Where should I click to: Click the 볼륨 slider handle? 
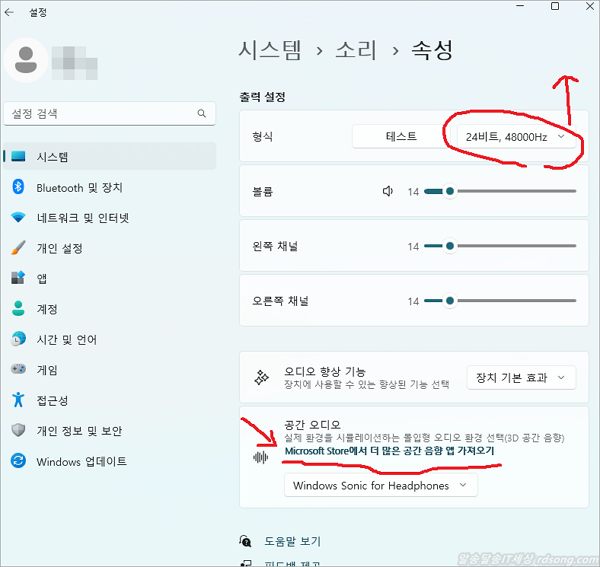[x=450, y=191]
